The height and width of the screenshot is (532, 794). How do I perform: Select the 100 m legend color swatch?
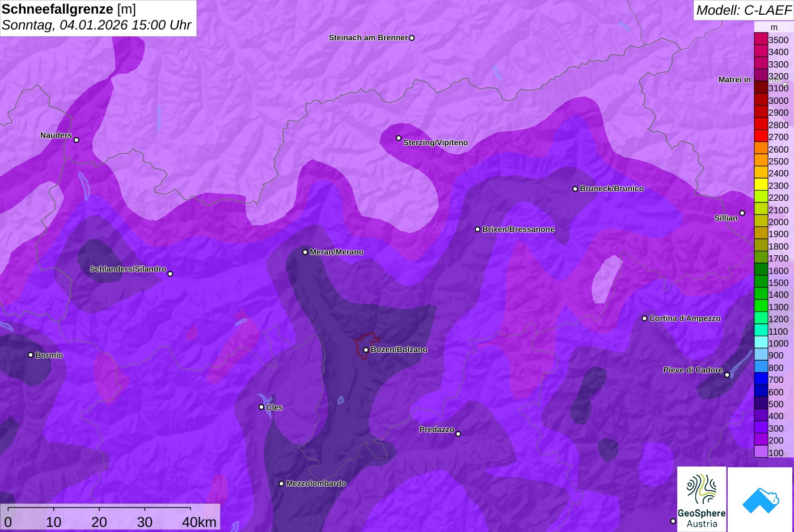[x=761, y=452]
